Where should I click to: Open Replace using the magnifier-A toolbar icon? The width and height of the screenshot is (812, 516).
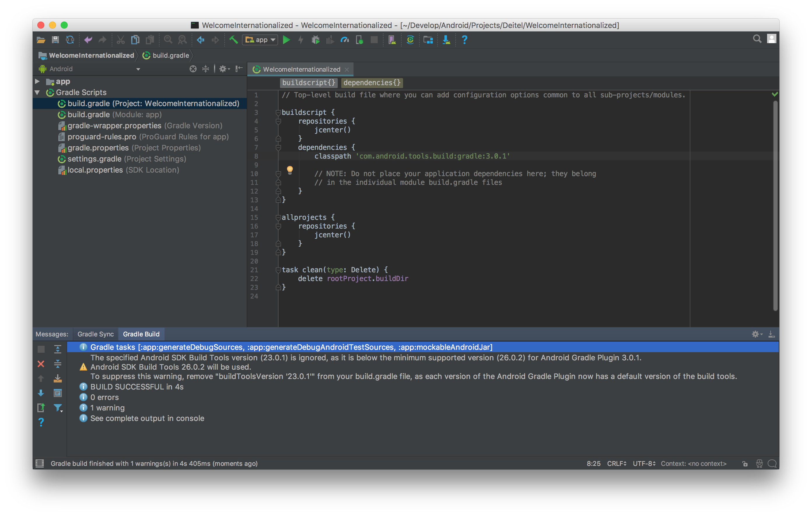[x=182, y=40]
